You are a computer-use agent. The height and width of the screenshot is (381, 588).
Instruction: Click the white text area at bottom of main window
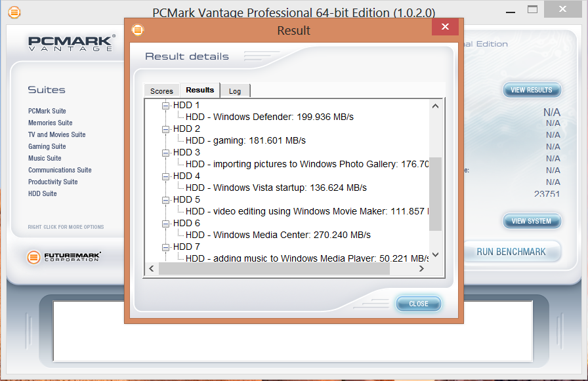coord(293,331)
